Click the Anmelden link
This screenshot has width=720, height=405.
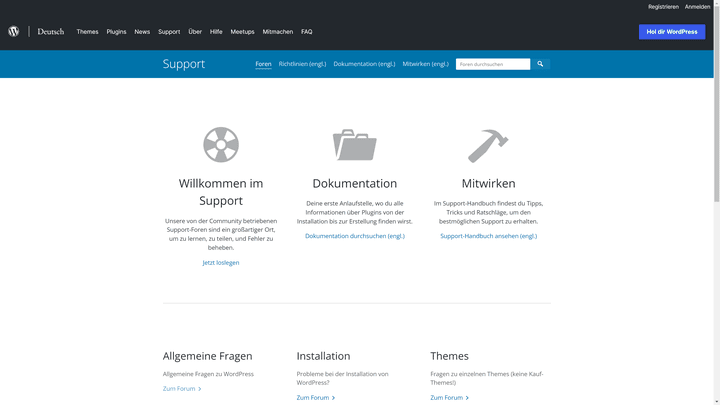tap(697, 7)
